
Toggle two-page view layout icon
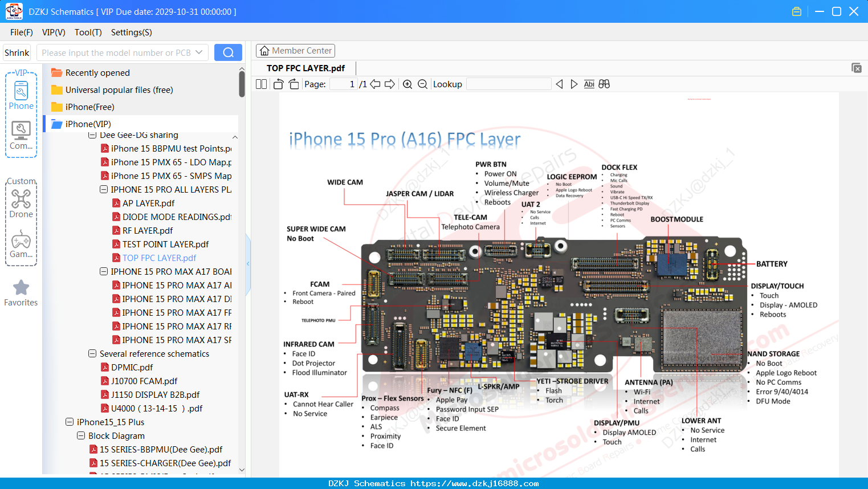click(x=261, y=84)
